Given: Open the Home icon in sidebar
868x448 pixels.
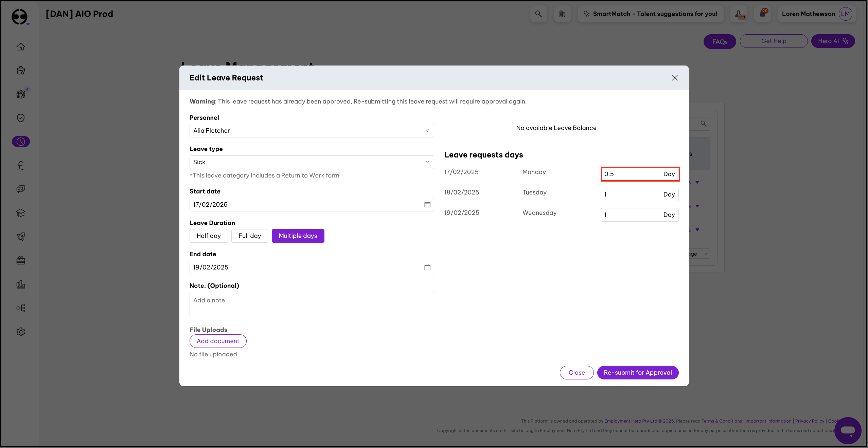Looking at the screenshot, I should click(x=21, y=47).
